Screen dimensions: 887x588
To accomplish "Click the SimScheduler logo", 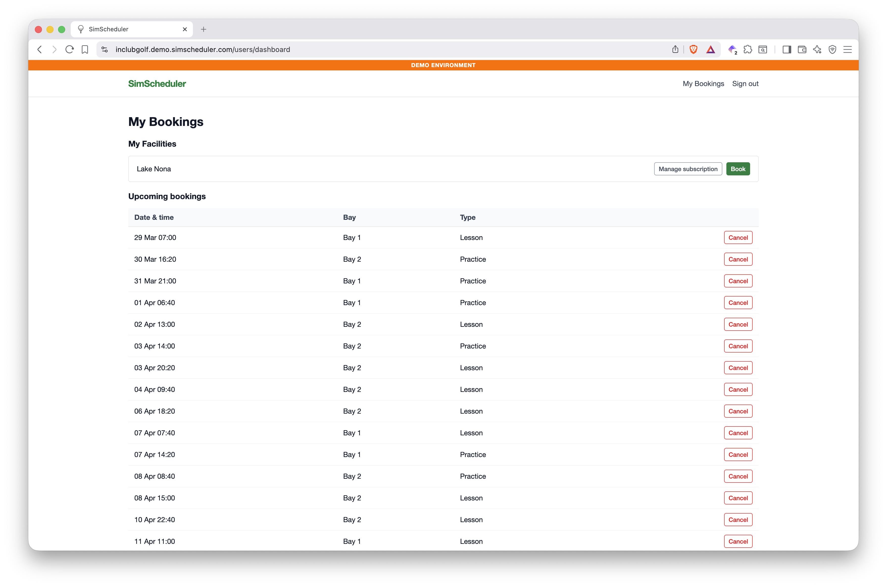I will click(x=157, y=84).
